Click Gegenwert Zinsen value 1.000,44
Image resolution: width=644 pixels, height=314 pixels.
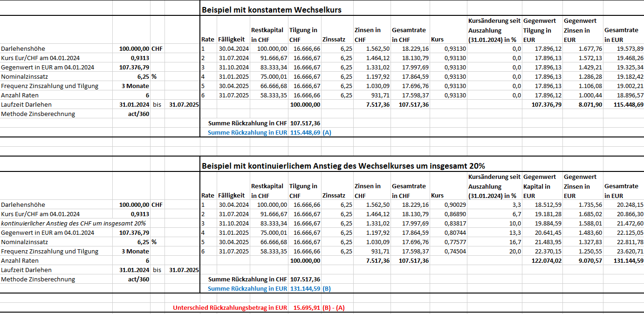(589, 95)
